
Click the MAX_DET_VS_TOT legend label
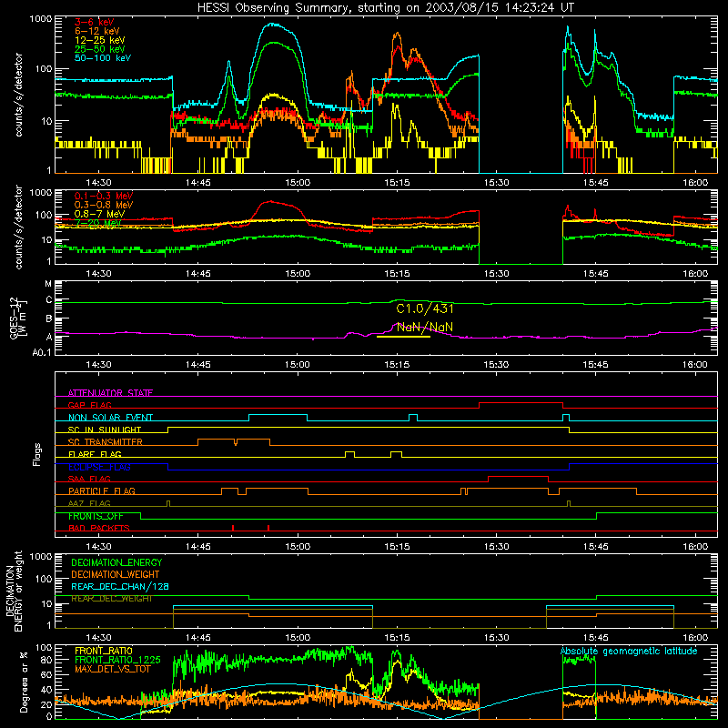click(x=113, y=669)
